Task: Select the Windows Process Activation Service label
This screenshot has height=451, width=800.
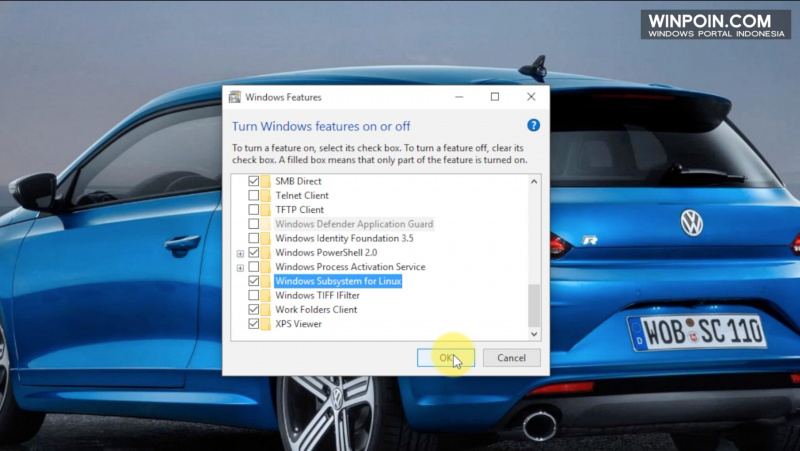Action: 350,267
